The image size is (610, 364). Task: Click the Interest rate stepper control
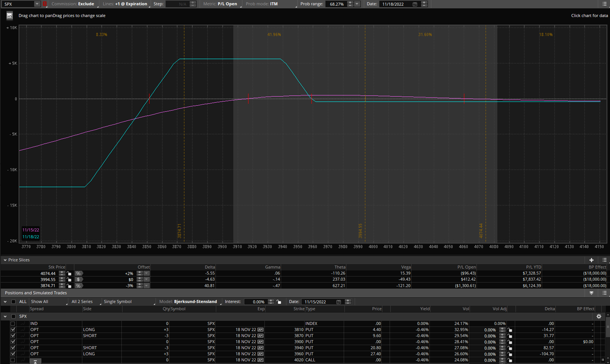(x=271, y=302)
